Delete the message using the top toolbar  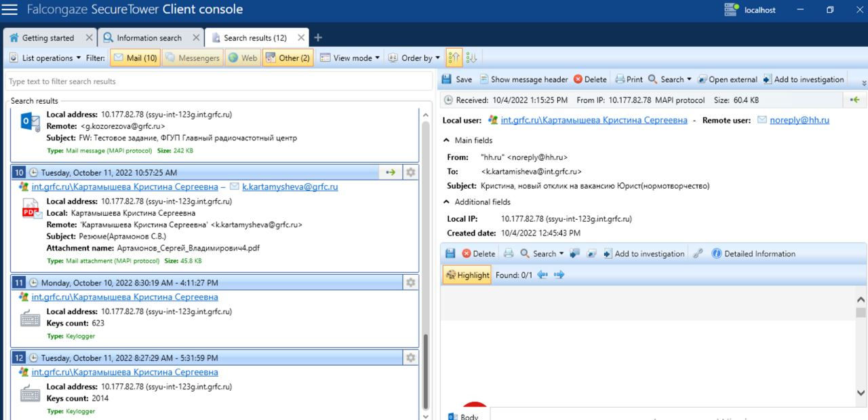(x=590, y=79)
